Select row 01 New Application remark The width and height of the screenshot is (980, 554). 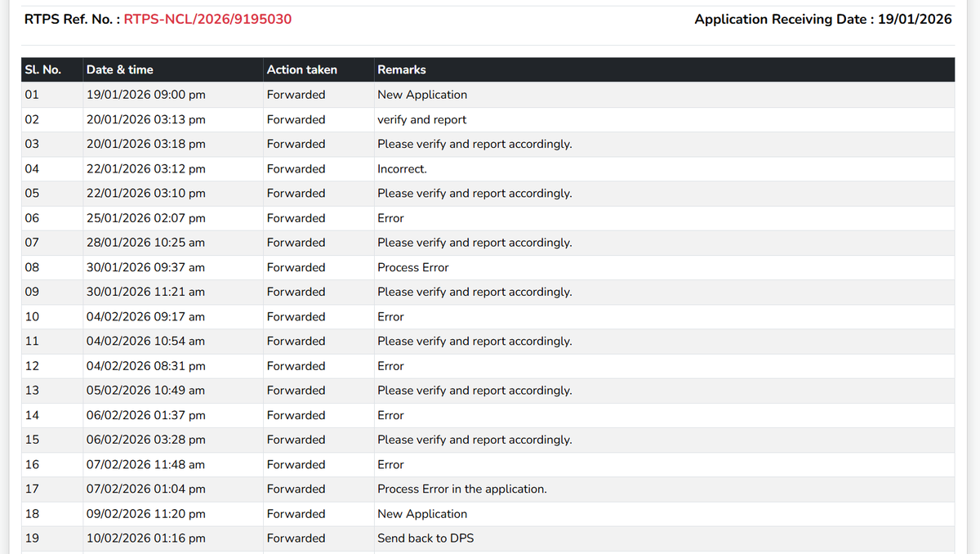tap(422, 95)
